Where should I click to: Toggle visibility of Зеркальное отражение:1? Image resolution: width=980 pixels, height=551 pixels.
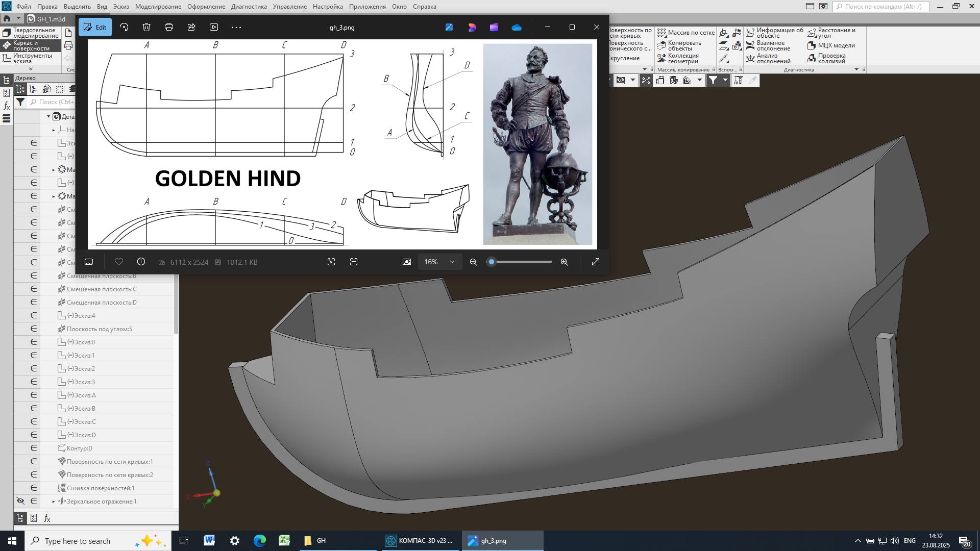point(20,501)
